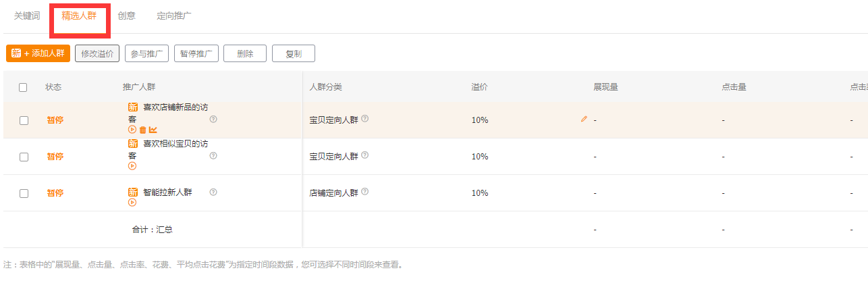Click the help icon next to 智能拉新人群
Viewport: 868px width, 281px height.
213,193
